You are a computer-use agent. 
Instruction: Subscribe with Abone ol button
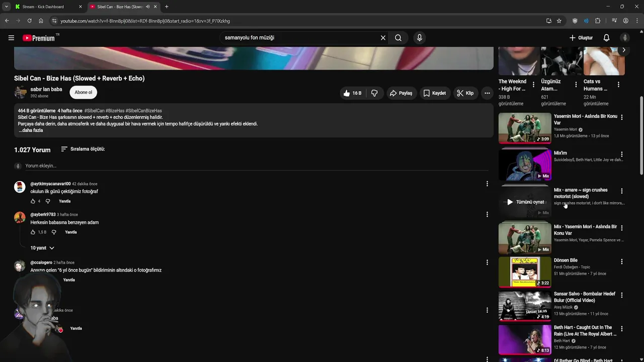84,93
